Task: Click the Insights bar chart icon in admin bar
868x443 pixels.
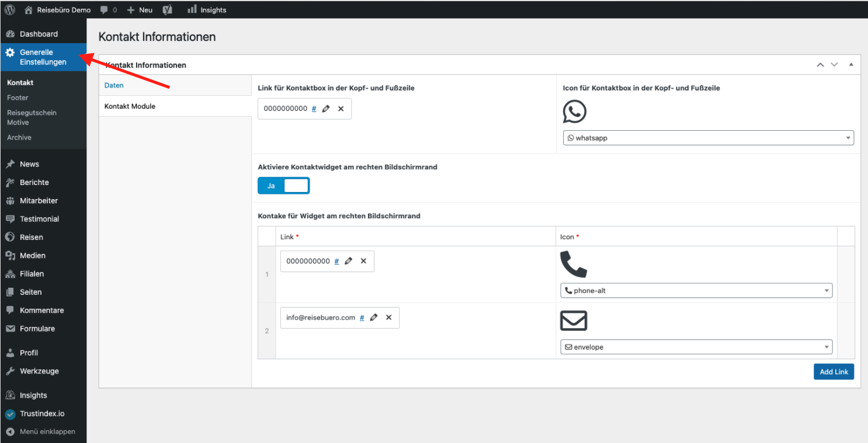Action: pos(192,9)
